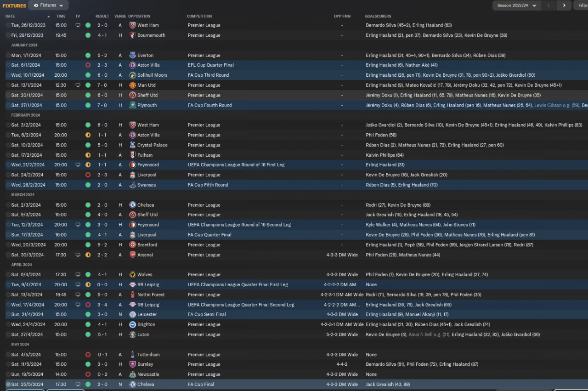Click the 3 - 4 result
Screen dimensions: 588x391
(x=102, y=305)
